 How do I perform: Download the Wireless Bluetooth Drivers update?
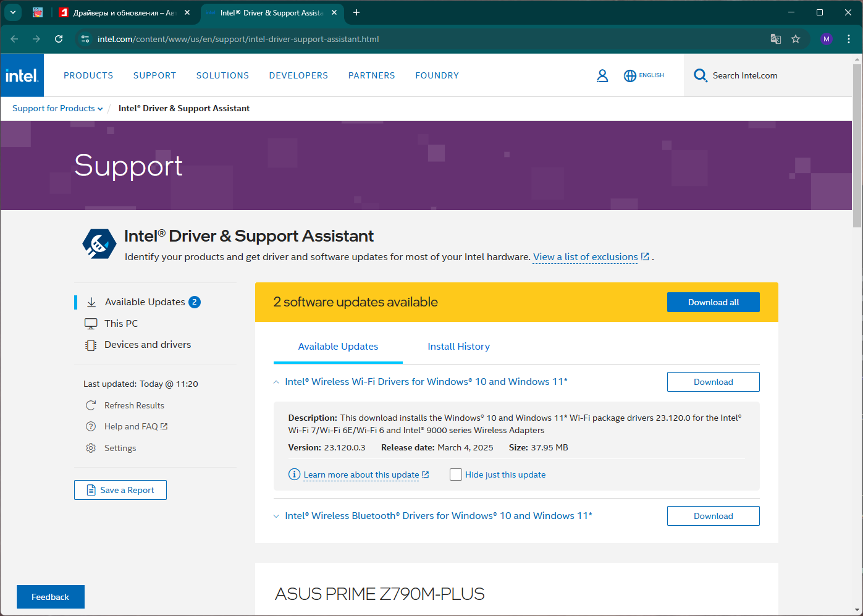click(714, 516)
